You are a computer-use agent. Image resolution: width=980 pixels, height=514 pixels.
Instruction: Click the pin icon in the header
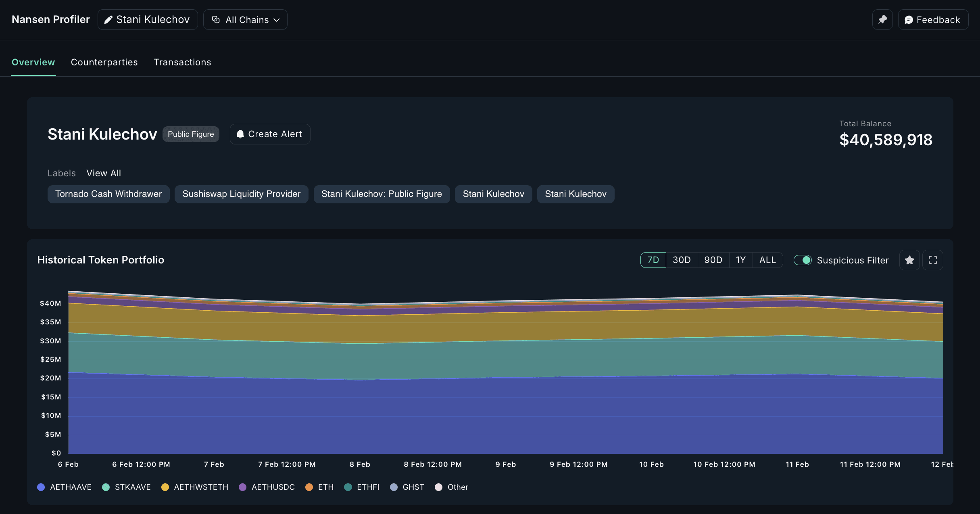[882, 20]
